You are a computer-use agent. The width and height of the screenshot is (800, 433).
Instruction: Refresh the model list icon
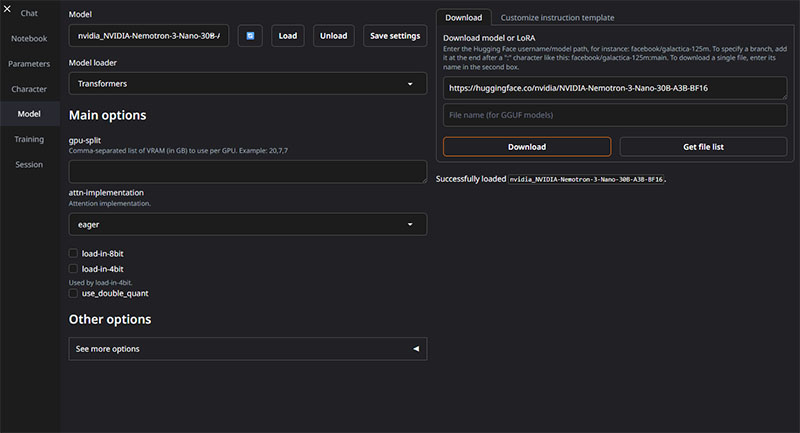point(250,36)
